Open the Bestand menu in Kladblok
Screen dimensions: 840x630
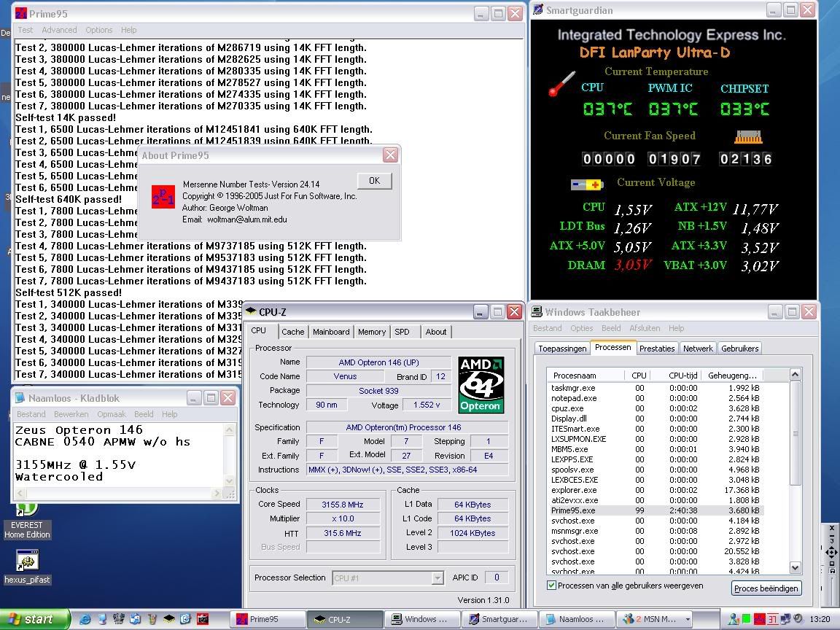click(x=31, y=414)
